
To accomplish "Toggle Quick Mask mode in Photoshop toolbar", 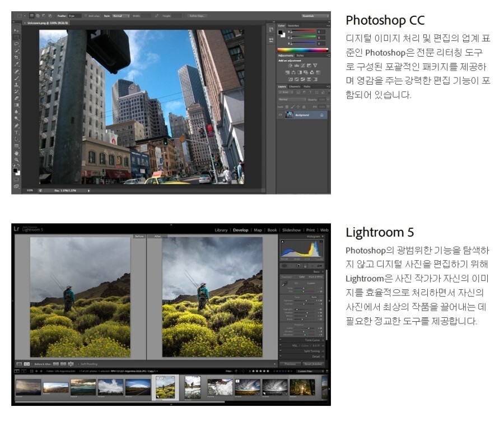I will (x=16, y=179).
